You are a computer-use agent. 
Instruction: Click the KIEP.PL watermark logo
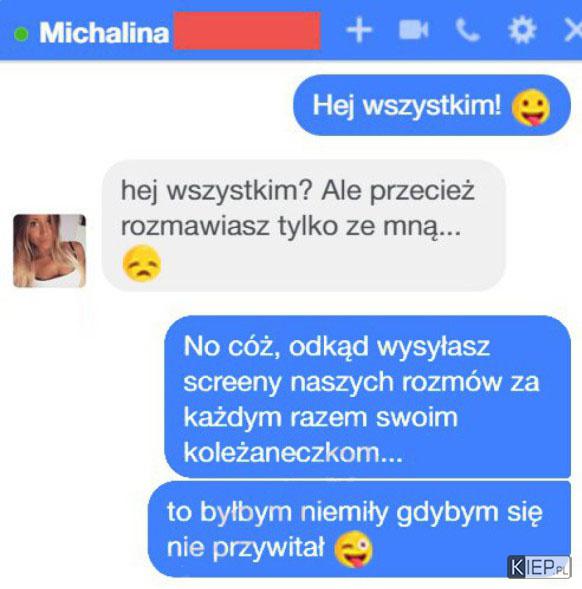tap(539, 567)
